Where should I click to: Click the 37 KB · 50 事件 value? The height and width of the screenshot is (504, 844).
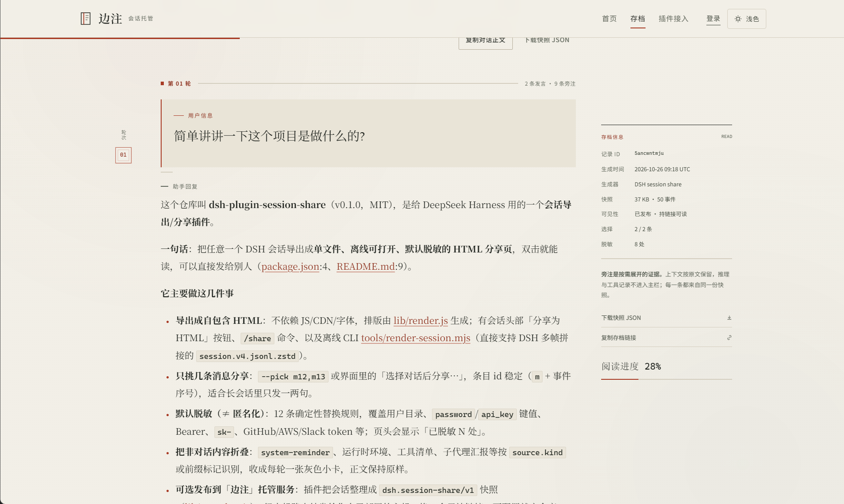pos(655,199)
